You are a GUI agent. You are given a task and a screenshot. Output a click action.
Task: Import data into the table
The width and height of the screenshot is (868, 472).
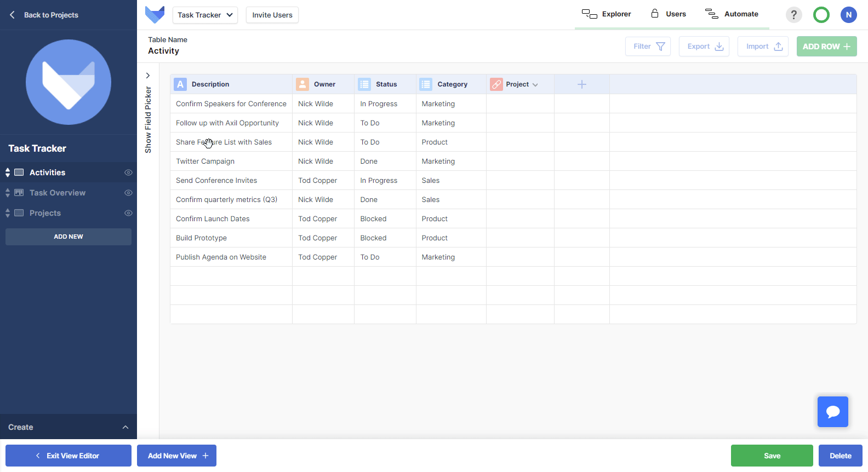(763, 47)
